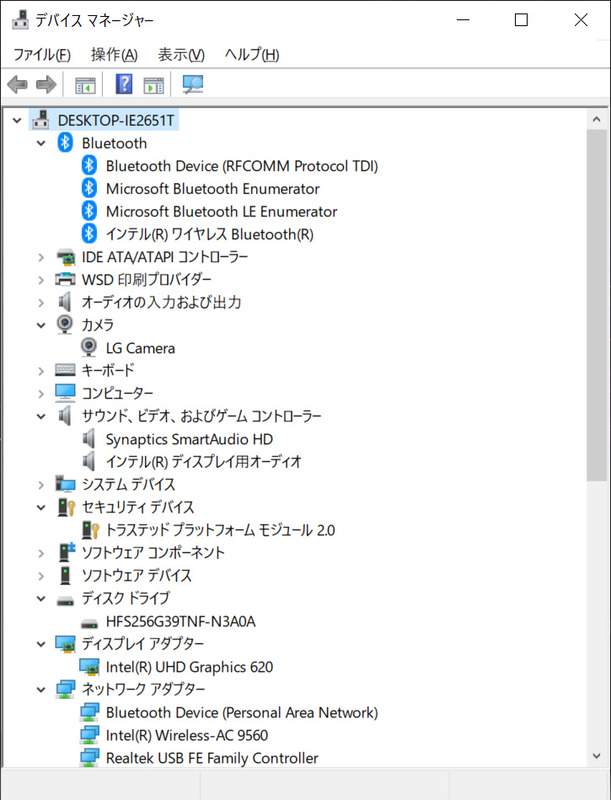This screenshot has width=611, height=800.
Task: Close the デバイス マネージャー window
Action: point(581,20)
